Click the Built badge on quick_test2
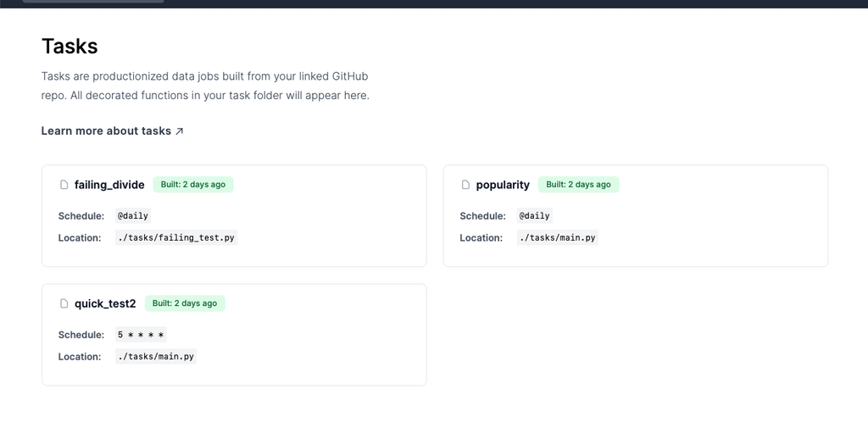 point(185,303)
